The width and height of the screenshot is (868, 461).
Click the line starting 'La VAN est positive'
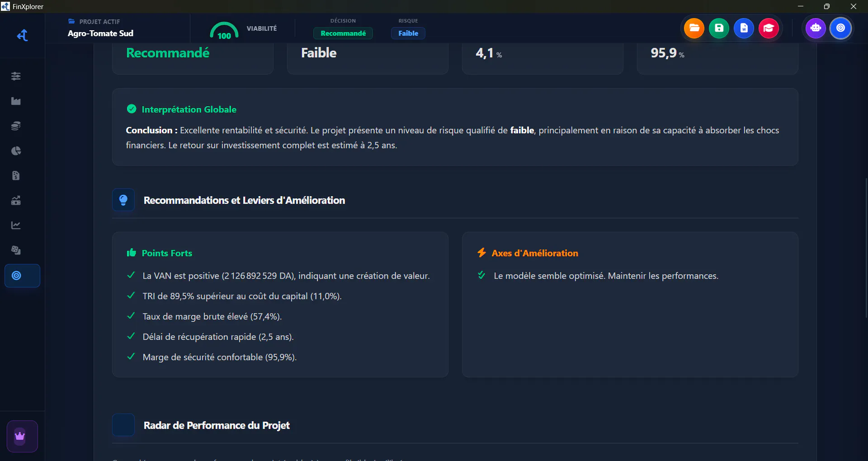(286, 276)
